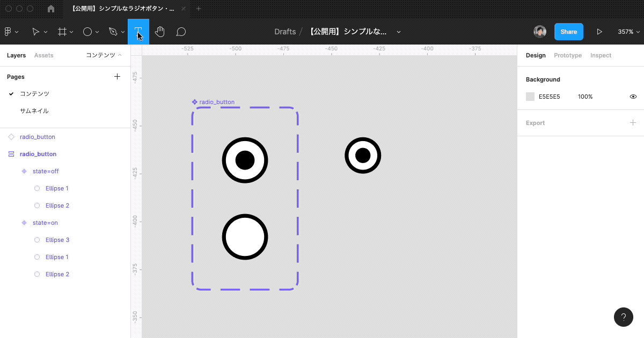Check the コンテンツ page checkmark
This screenshot has width=644, height=338.
pyautogui.click(x=11, y=93)
